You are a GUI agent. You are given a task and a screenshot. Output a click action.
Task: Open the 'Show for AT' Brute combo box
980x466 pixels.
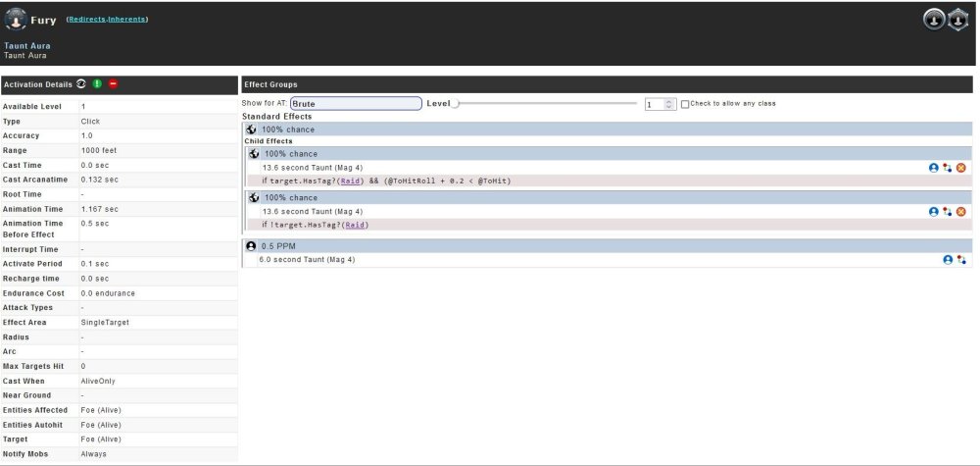[356, 103]
